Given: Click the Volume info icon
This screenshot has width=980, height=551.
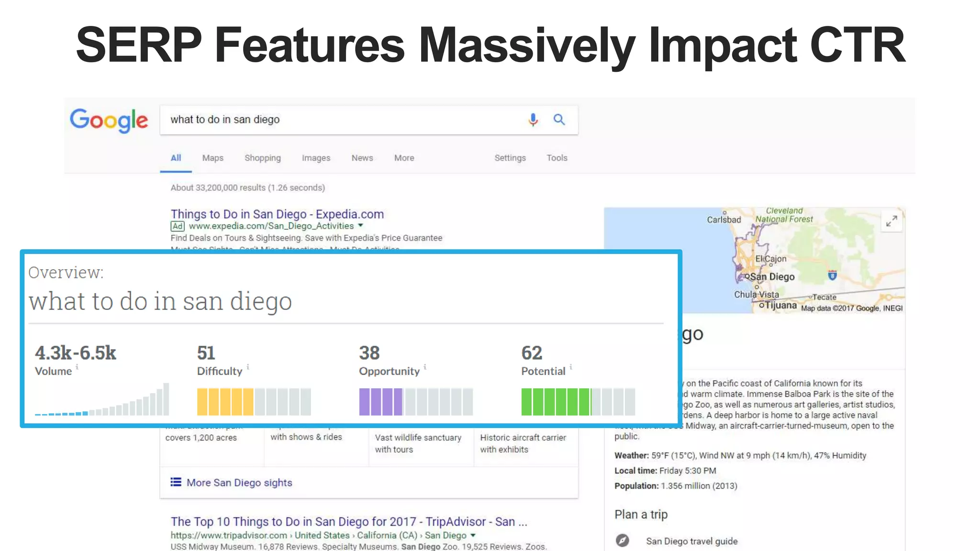Looking at the screenshot, I should tap(77, 367).
